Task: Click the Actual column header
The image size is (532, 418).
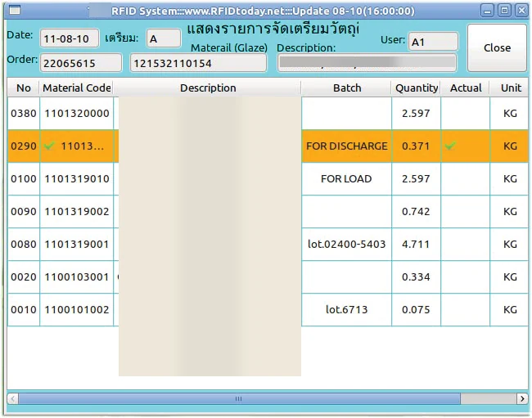Action: coord(466,88)
